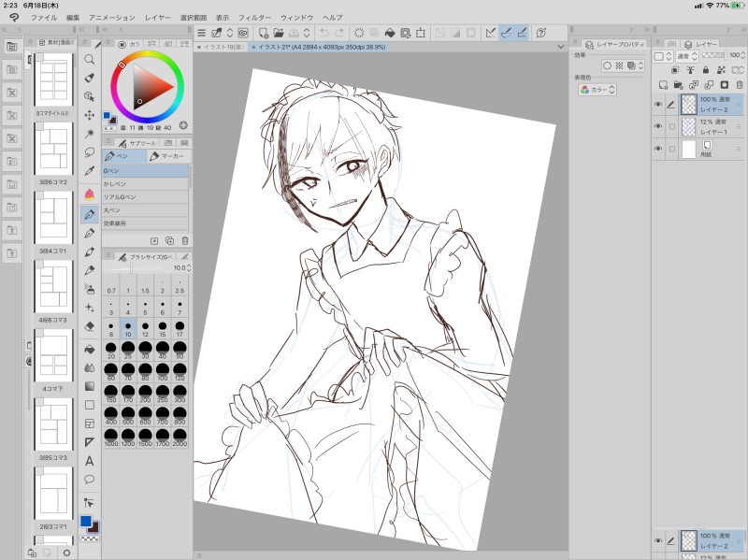This screenshot has width=748, height=560.
Task: Select the マーカー sub tool group
Action: [x=167, y=156]
